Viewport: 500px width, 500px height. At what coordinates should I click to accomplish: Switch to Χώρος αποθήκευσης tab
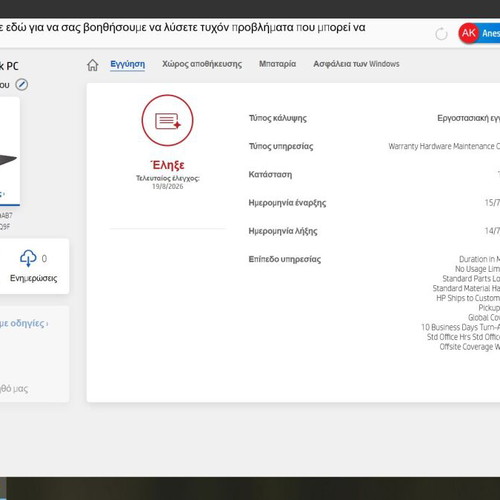tap(202, 64)
